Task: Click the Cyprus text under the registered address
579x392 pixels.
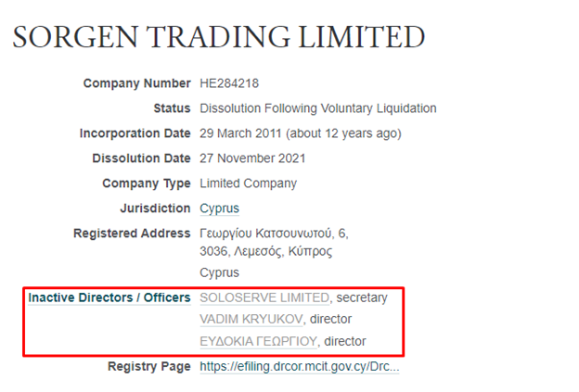Action: [219, 272]
